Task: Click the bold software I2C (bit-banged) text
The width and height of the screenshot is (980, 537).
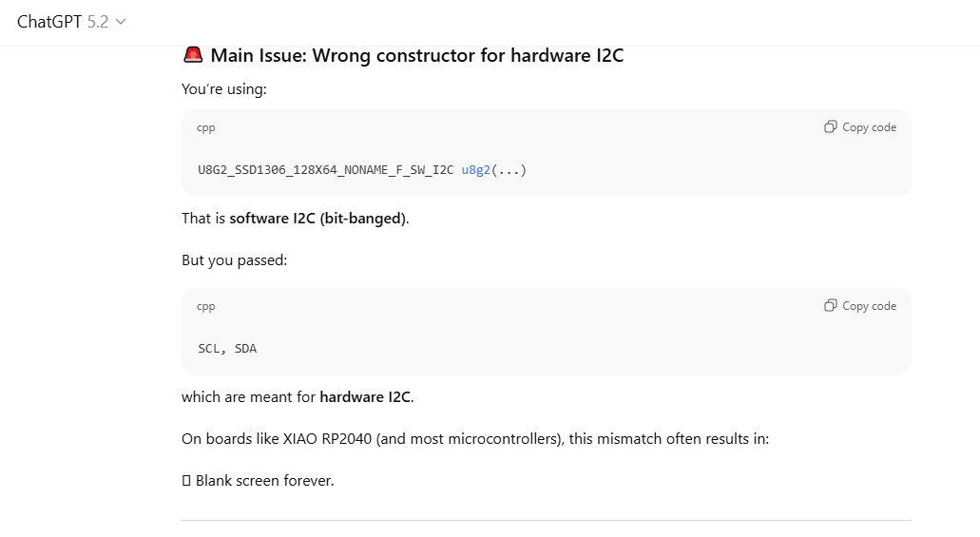Action: pos(317,219)
